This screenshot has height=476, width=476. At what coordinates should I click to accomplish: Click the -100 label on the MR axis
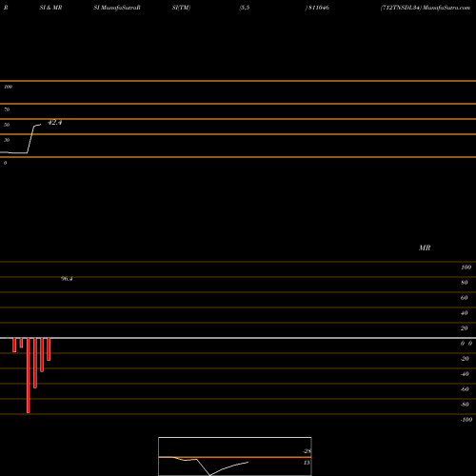(x=466, y=420)
